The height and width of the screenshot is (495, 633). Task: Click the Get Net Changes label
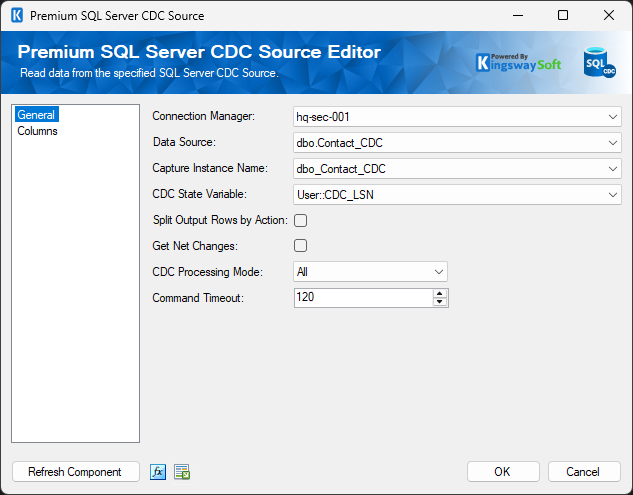[195, 246]
